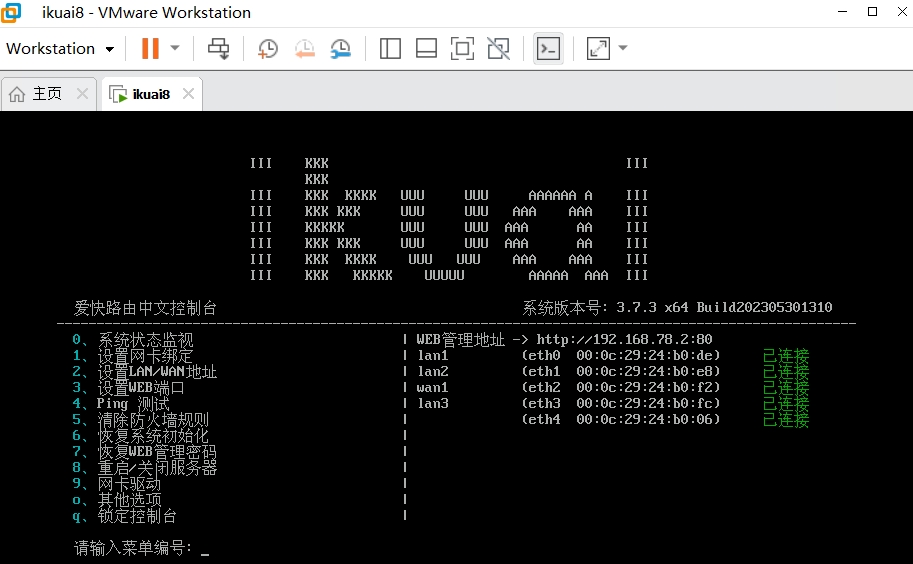Viewport: 913px width, 564px height.
Task: Pause the virtual machine with the orange pause icon
Action: [150, 48]
